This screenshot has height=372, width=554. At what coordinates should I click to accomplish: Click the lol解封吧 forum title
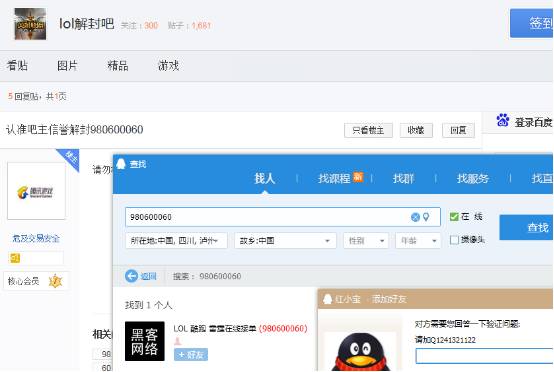pos(87,24)
